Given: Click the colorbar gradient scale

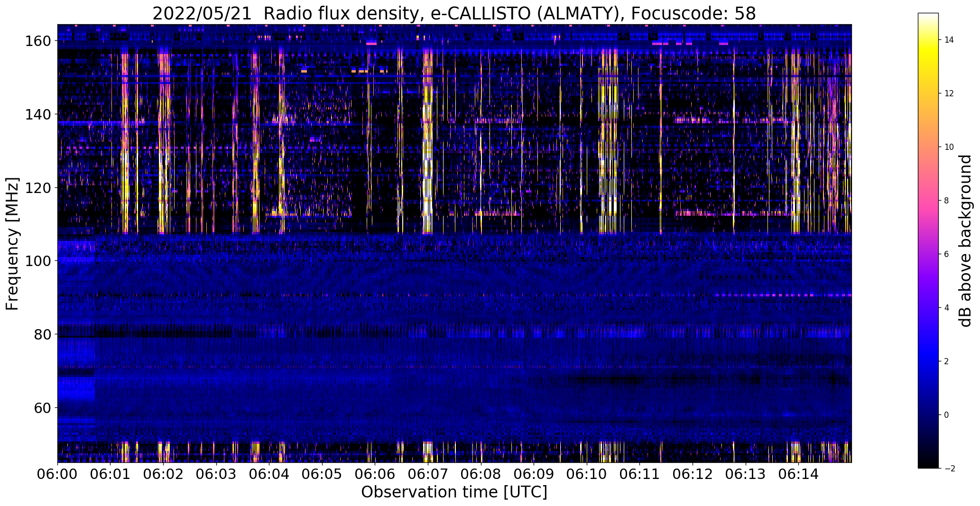Looking at the screenshot, I should pyautogui.click(x=928, y=241).
